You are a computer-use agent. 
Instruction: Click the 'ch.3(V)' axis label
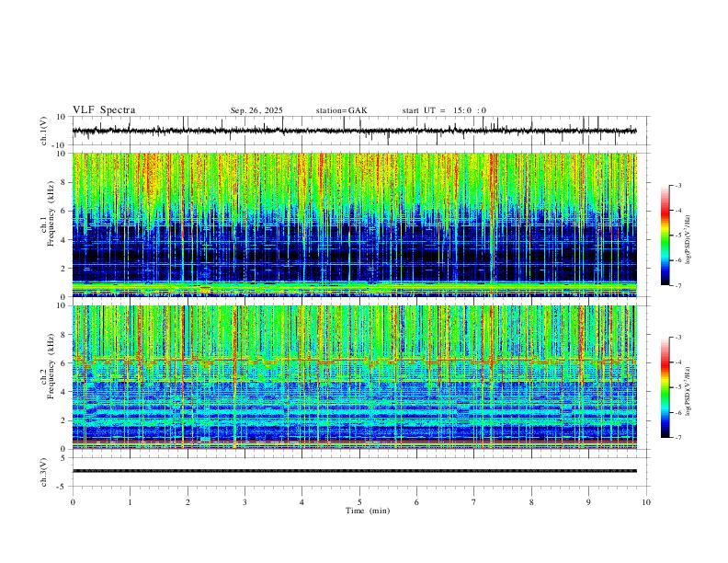[44, 472]
